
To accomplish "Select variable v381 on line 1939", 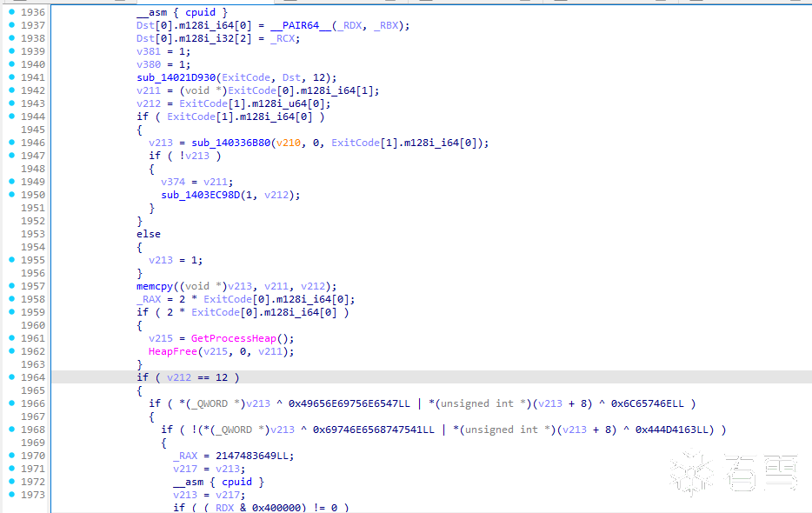I will coord(149,51).
